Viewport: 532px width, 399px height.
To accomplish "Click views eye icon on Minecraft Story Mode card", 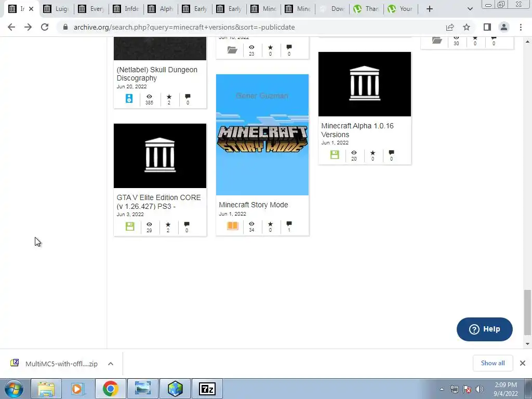I will [251, 224].
